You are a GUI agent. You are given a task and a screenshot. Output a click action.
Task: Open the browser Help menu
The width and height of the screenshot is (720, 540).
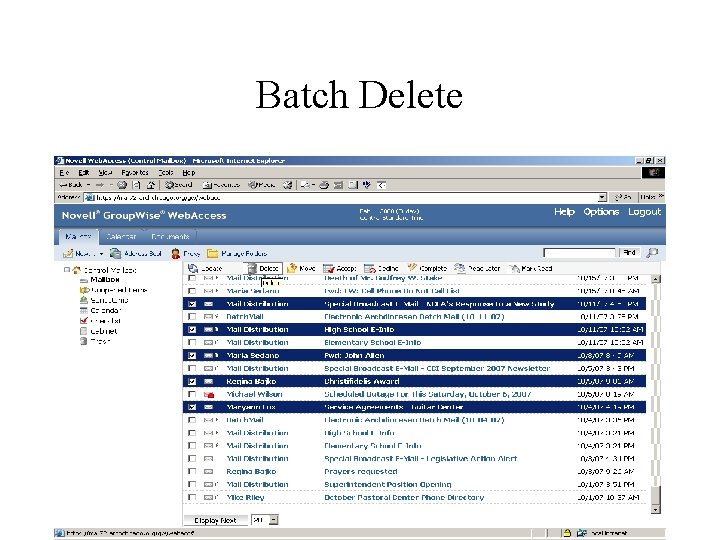point(189,173)
